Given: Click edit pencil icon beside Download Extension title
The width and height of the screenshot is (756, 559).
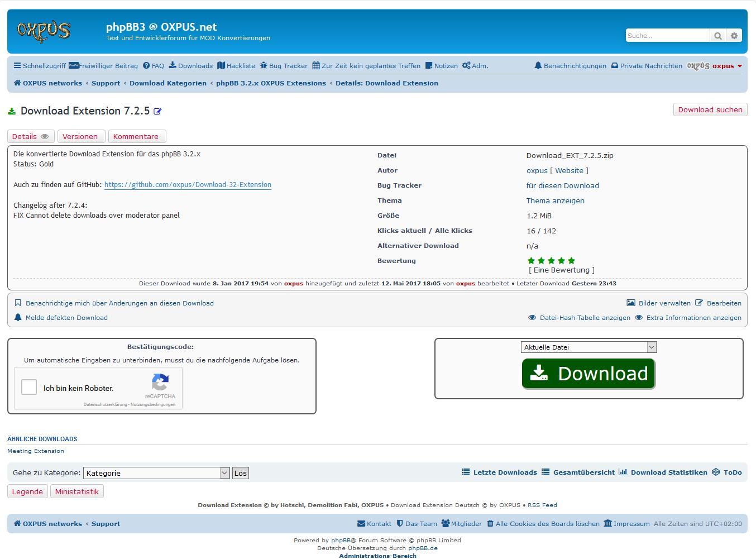Looking at the screenshot, I should (157, 112).
